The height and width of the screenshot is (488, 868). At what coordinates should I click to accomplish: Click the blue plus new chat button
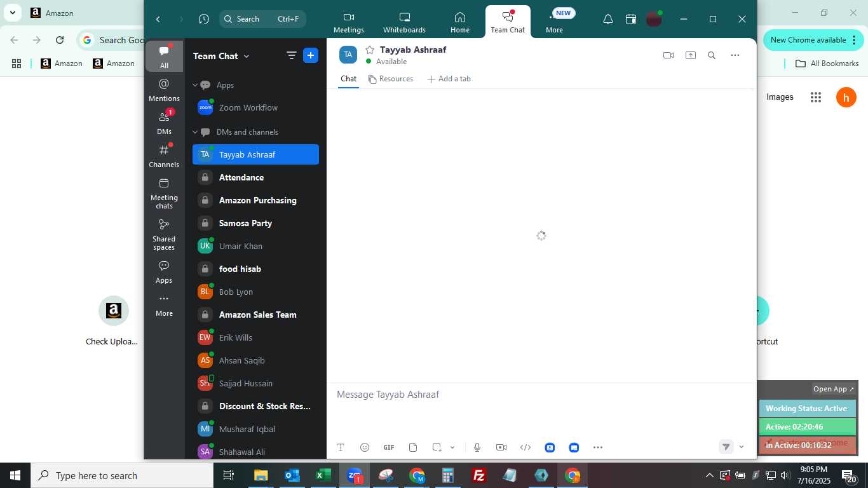pyautogui.click(x=311, y=56)
